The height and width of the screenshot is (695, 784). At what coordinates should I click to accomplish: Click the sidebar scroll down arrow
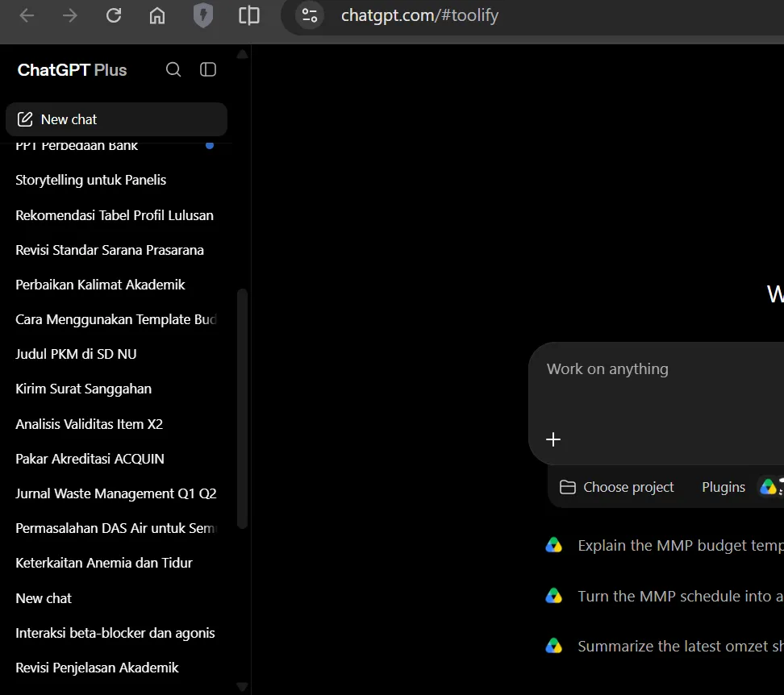[243, 687]
